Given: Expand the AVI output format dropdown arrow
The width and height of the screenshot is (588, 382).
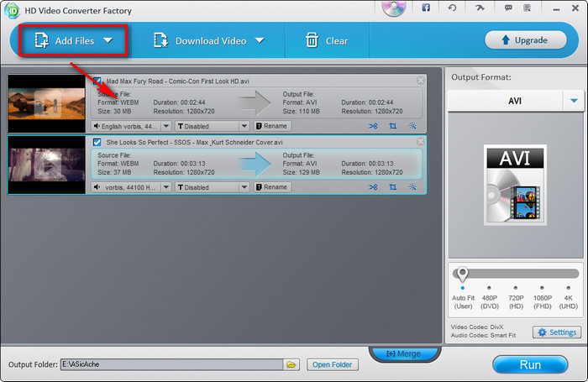Looking at the screenshot, I should [574, 101].
